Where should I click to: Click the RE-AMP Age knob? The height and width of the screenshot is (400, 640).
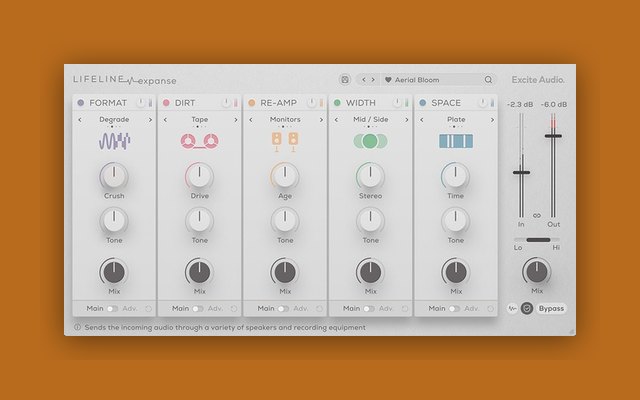pos(285,176)
